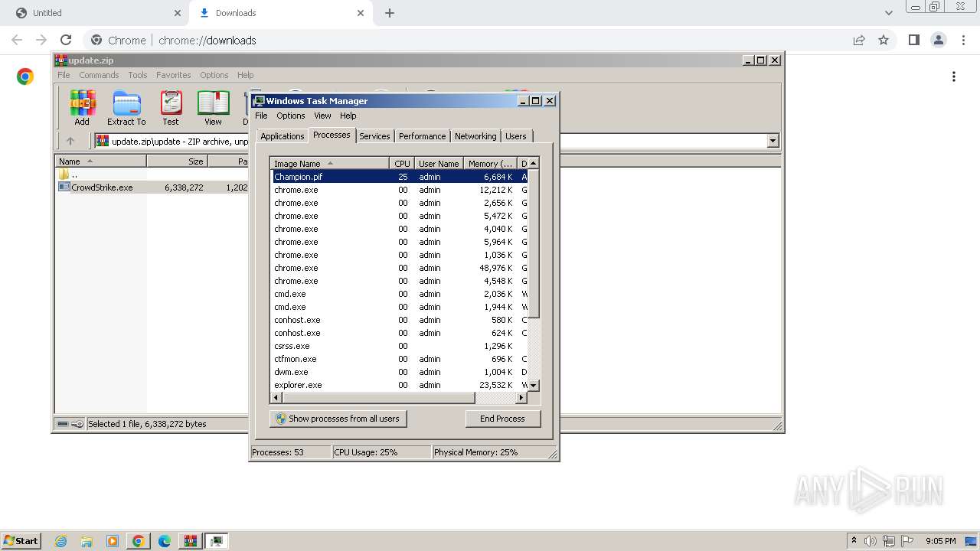980x551 pixels.
Task: Open the Chrome profile avatar menu
Action: click(x=939, y=40)
